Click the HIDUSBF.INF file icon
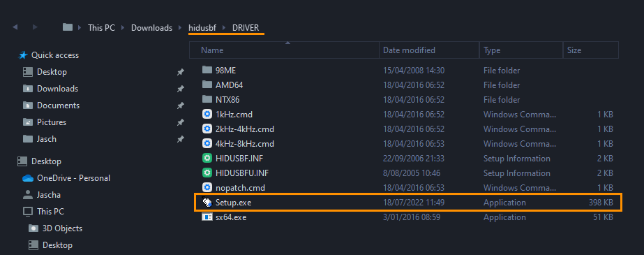 (207, 159)
